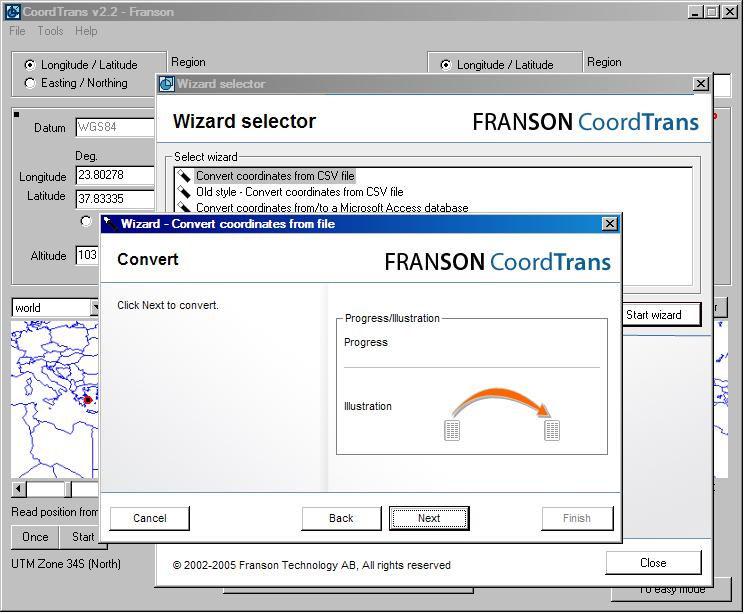Click the Start wizard button
This screenshot has width=744, height=614.
click(660, 315)
